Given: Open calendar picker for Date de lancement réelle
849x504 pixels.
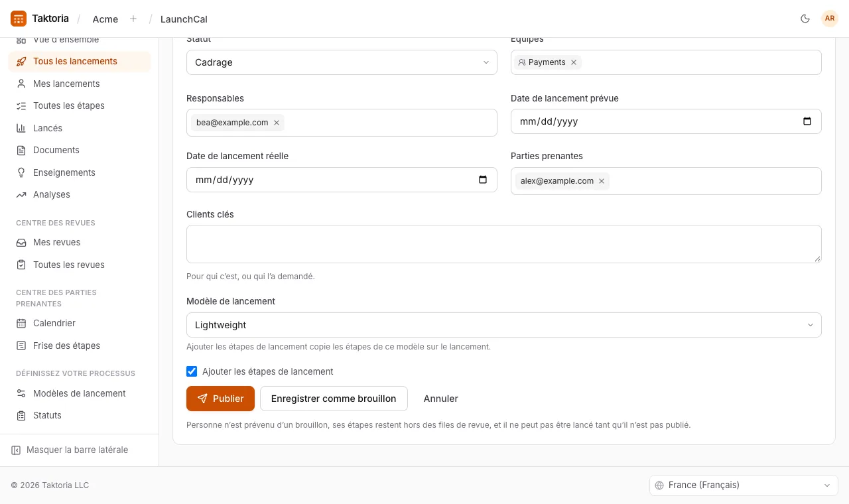Looking at the screenshot, I should coord(483,180).
